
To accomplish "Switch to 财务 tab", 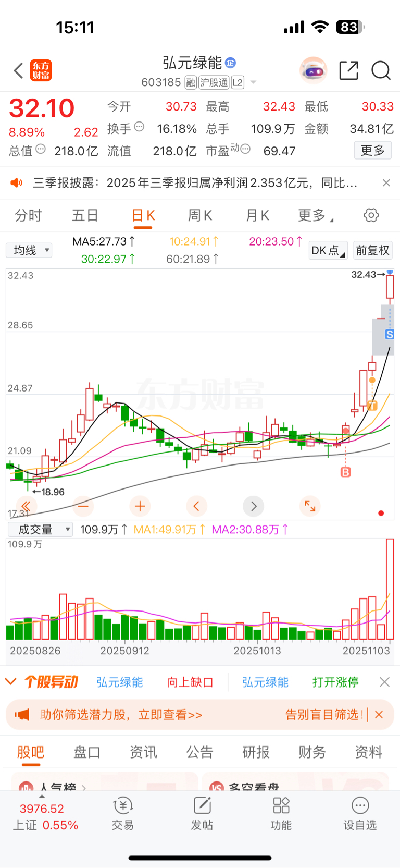I will (x=312, y=752).
